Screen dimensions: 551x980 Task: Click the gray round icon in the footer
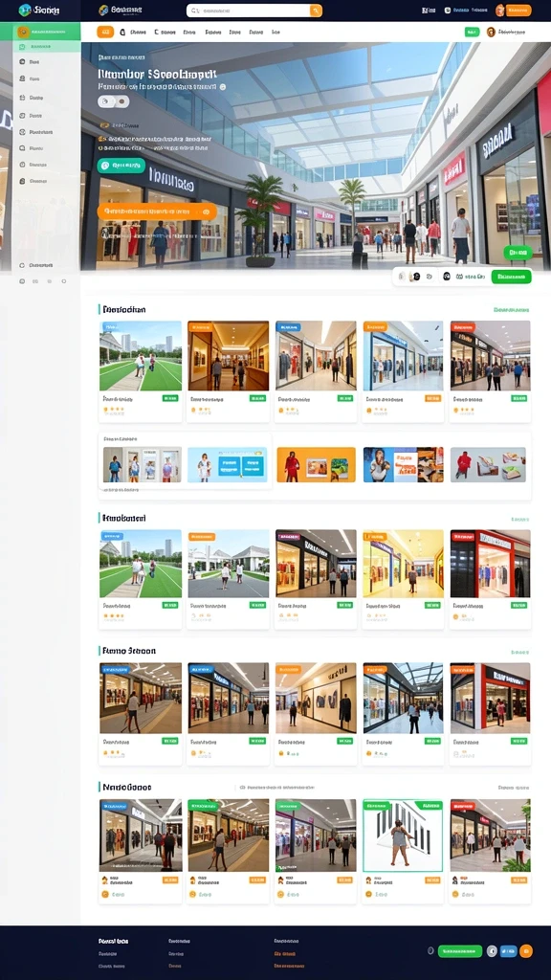click(x=492, y=951)
